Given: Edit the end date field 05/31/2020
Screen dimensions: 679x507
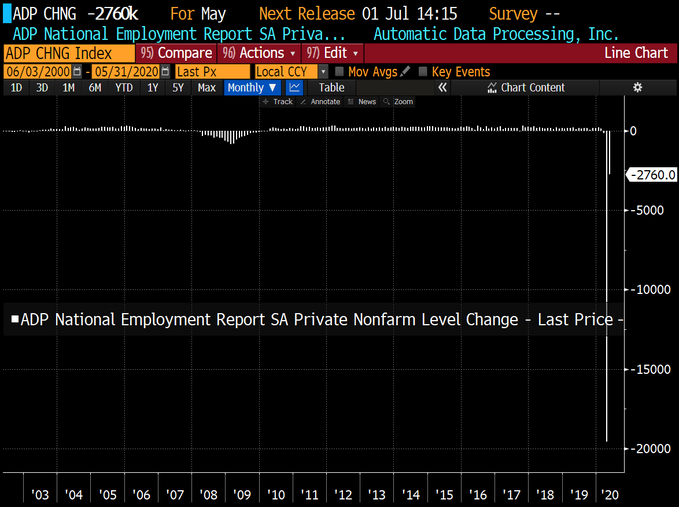Looking at the screenshot, I should [x=126, y=71].
